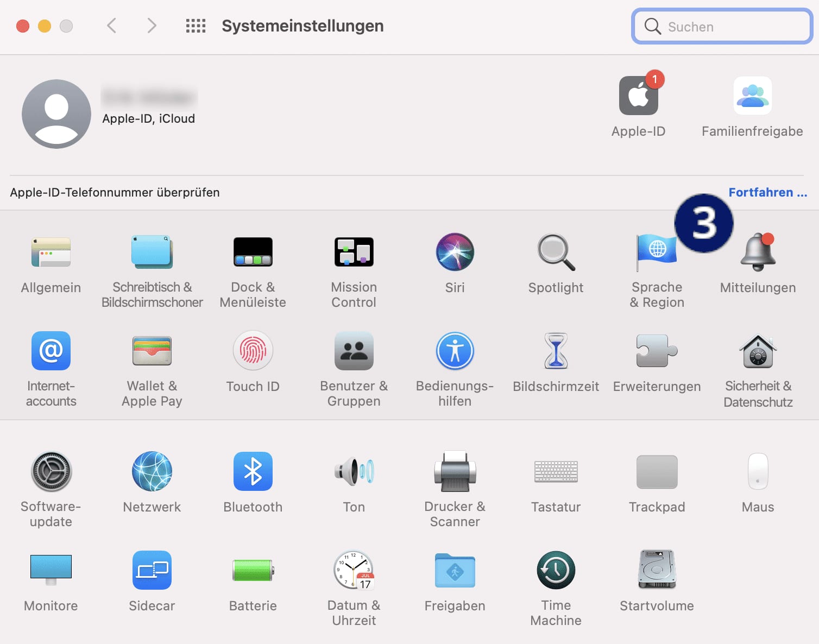Go forward with the right chevron
Image resolution: width=819 pixels, height=644 pixels.
click(152, 26)
